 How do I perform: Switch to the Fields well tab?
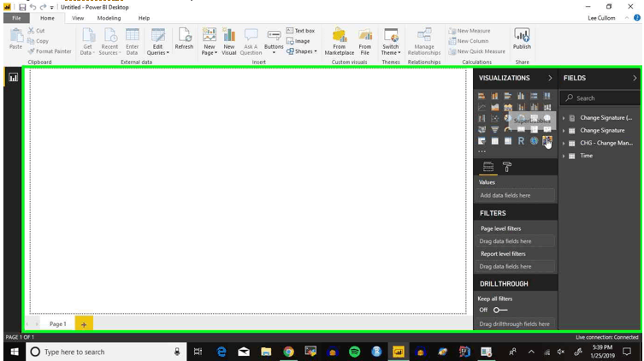pos(488,167)
